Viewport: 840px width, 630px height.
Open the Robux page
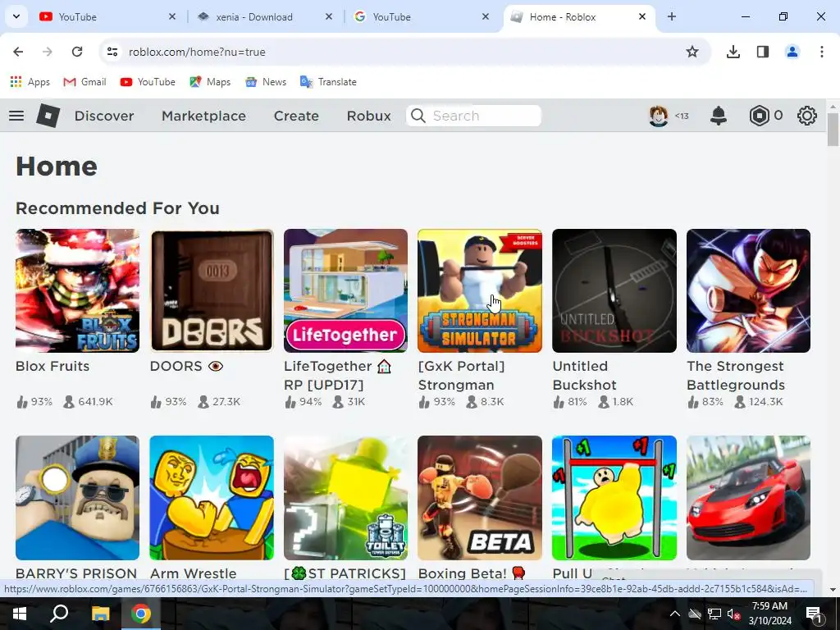[368, 116]
